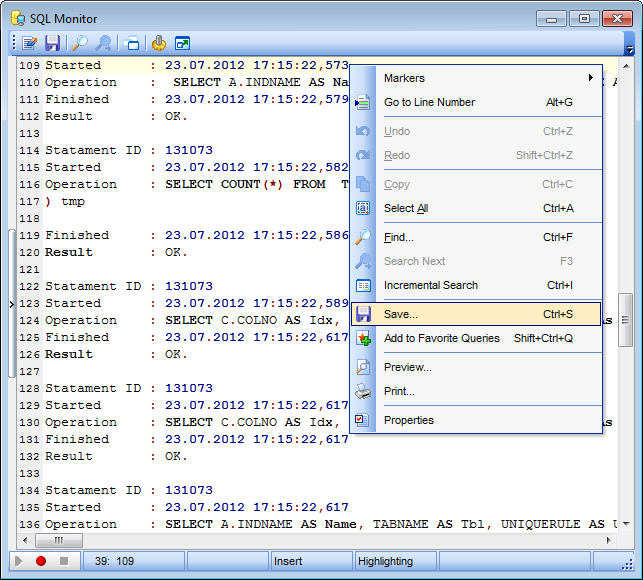The width and height of the screenshot is (643, 580).
Task: Open the toolbar options dropdown arrow
Action: 629,48
